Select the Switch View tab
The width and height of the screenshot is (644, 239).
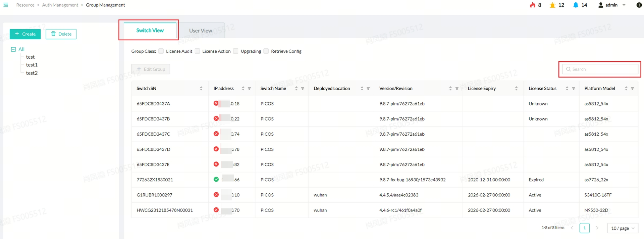click(150, 31)
